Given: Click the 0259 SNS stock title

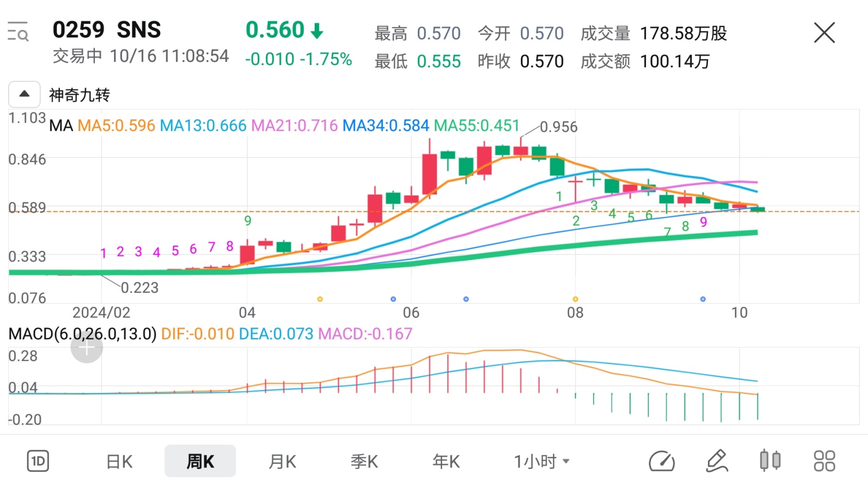Looking at the screenshot, I should tap(107, 30).
